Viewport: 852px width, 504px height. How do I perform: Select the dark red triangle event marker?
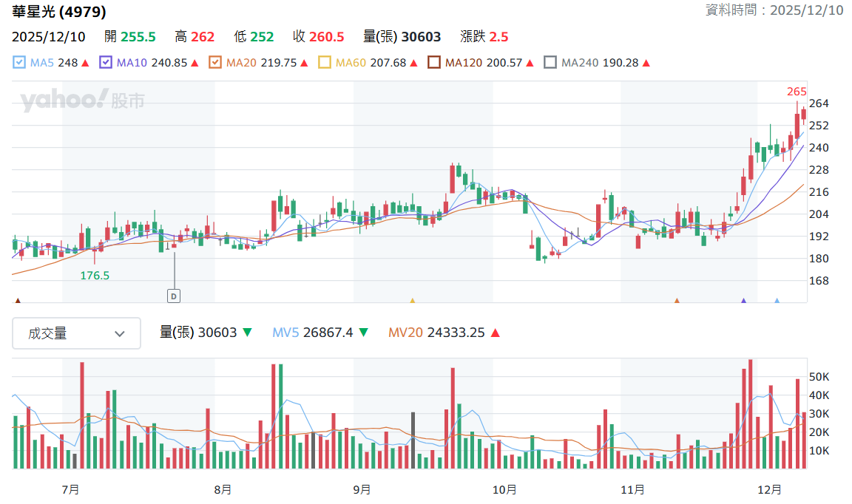(18, 300)
